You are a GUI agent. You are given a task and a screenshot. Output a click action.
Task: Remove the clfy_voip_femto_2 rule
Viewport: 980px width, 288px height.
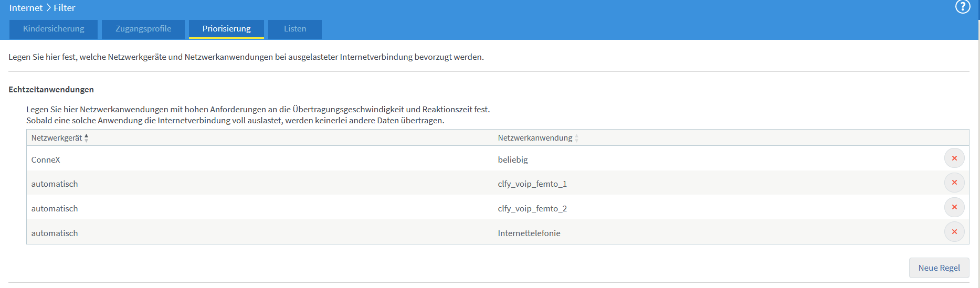click(x=954, y=207)
